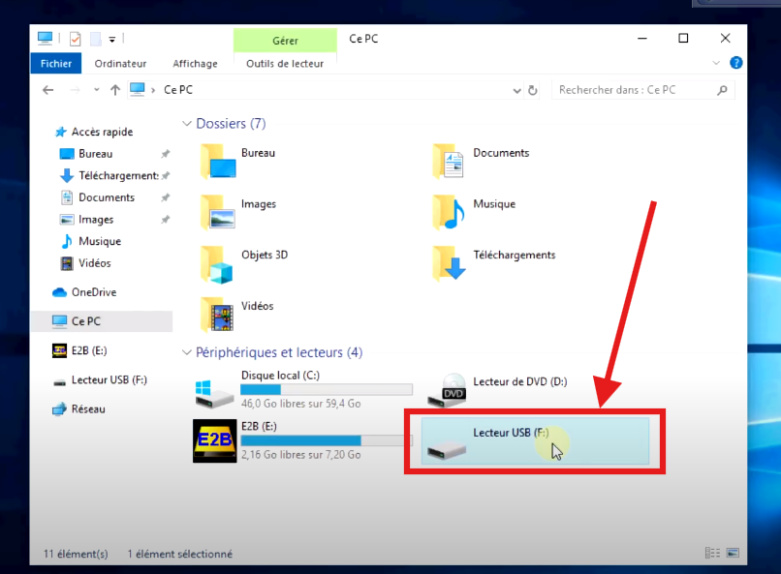The height and width of the screenshot is (574, 781).
Task: Select the Images folder icon
Action: click(x=218, y=212)
